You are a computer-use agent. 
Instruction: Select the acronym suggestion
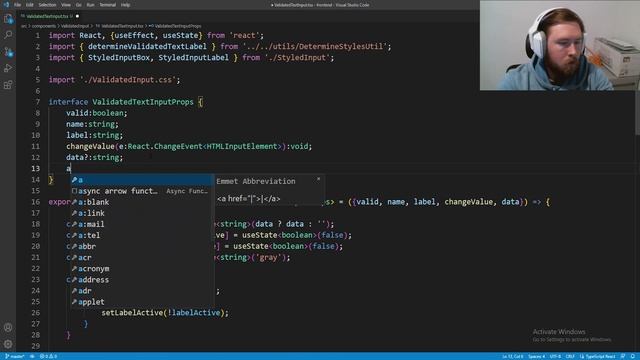pyautogui.click(x=142, y=269)
